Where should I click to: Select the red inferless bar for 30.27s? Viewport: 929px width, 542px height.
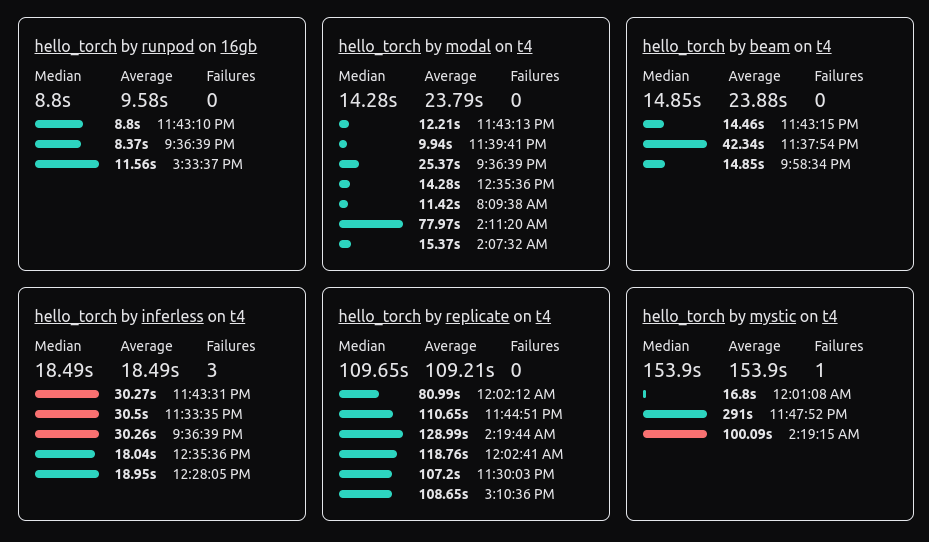[x=67, y=394]
